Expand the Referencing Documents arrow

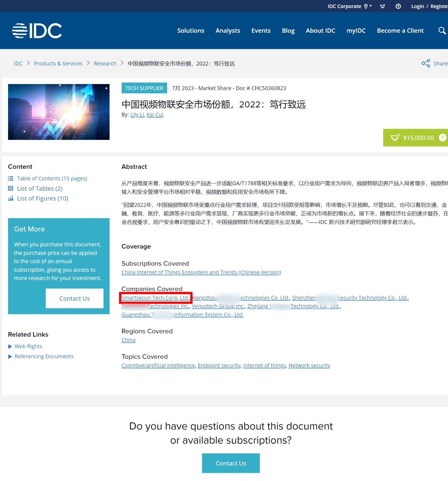point(10,357)
